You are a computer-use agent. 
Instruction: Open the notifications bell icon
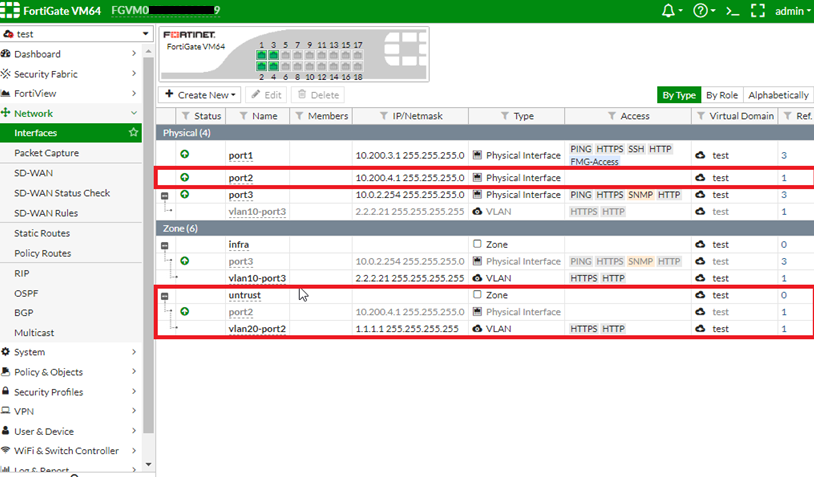point(672,10)
